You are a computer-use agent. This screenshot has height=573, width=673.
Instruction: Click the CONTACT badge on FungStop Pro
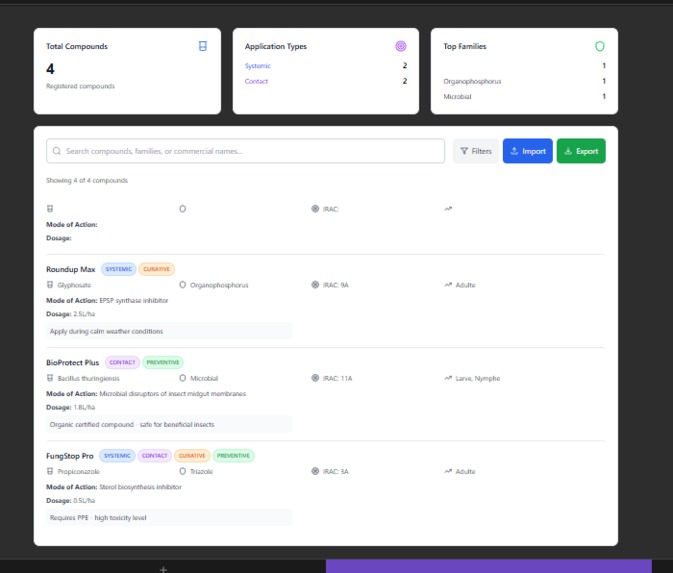[x=155, y=455]
